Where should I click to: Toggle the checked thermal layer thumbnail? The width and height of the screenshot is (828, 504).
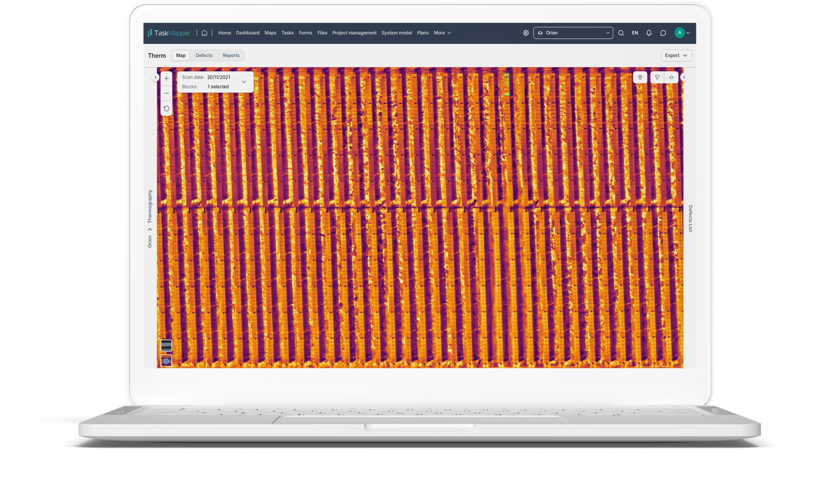[166, 360]
